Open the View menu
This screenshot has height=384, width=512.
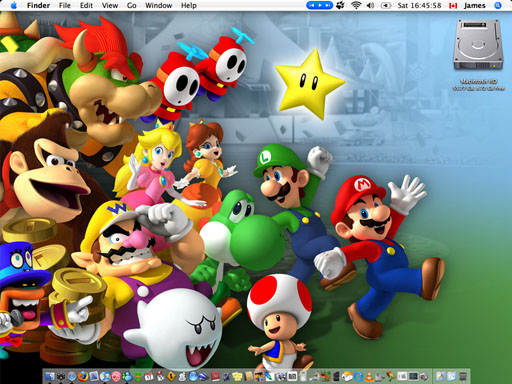(x=110, y=5)
